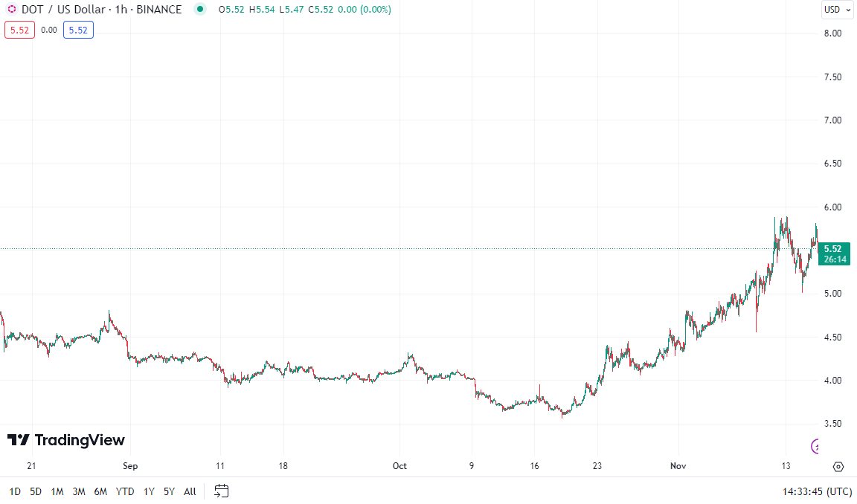The height and width of the screenshot is (504, 857).
Task: Show All time range data
Action: tap(190, 491)
